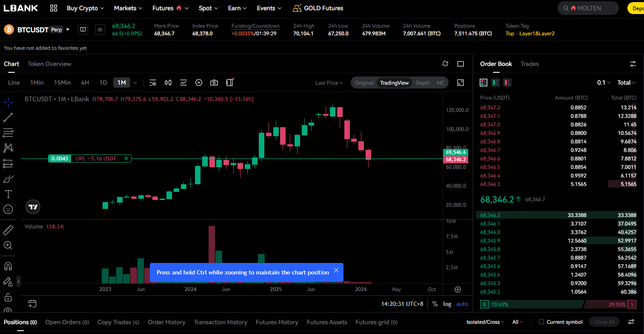This screenshot has width=644, height=334.
Task: Select the brush drawing tool
Action: pyautogui.click(x=8, y=179)
